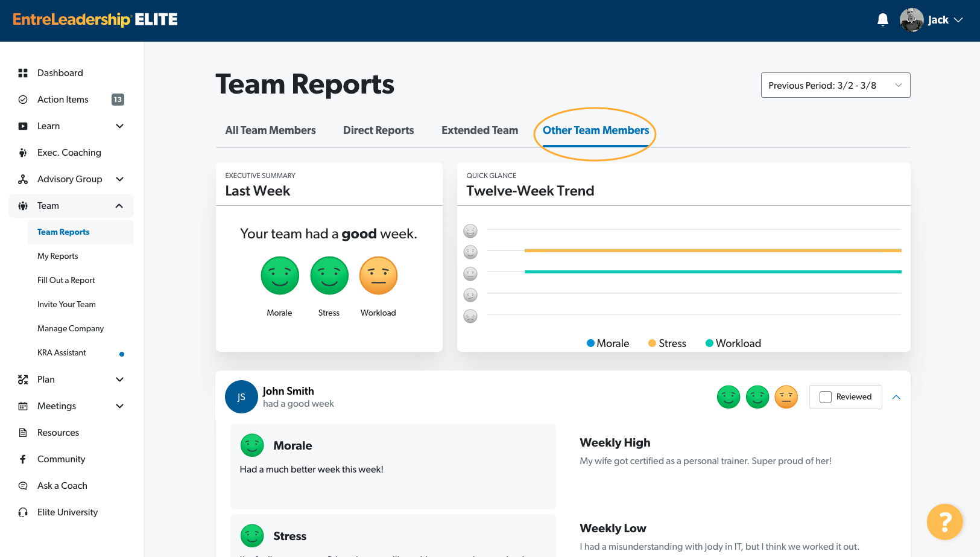Click the orange Stress trend line
980x557 pixels.
click(713, 250)
